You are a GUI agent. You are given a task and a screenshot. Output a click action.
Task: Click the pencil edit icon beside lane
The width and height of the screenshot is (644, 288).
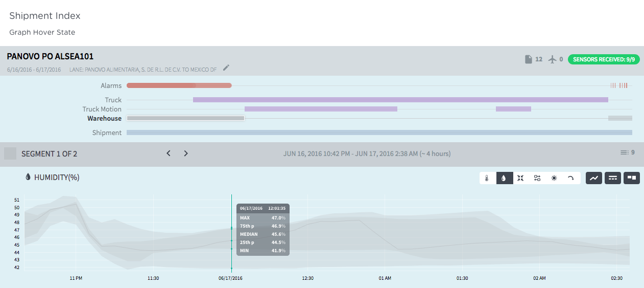coord(226,68)
